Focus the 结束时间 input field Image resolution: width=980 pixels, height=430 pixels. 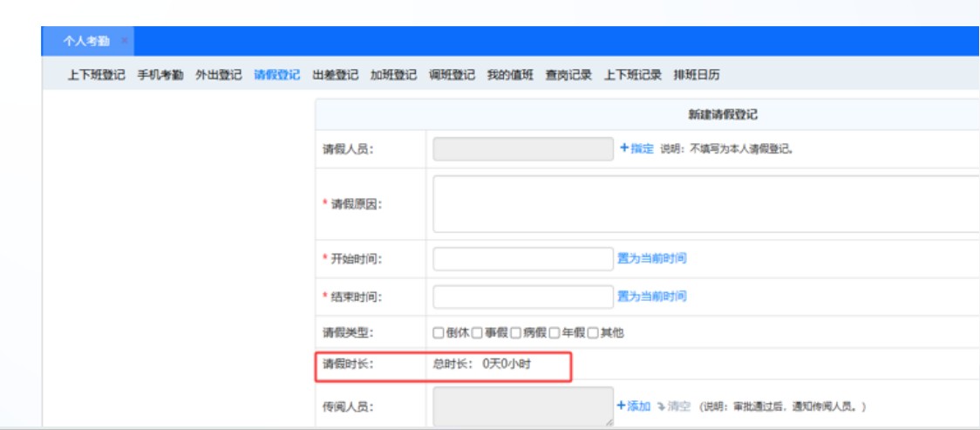[523, 297]
